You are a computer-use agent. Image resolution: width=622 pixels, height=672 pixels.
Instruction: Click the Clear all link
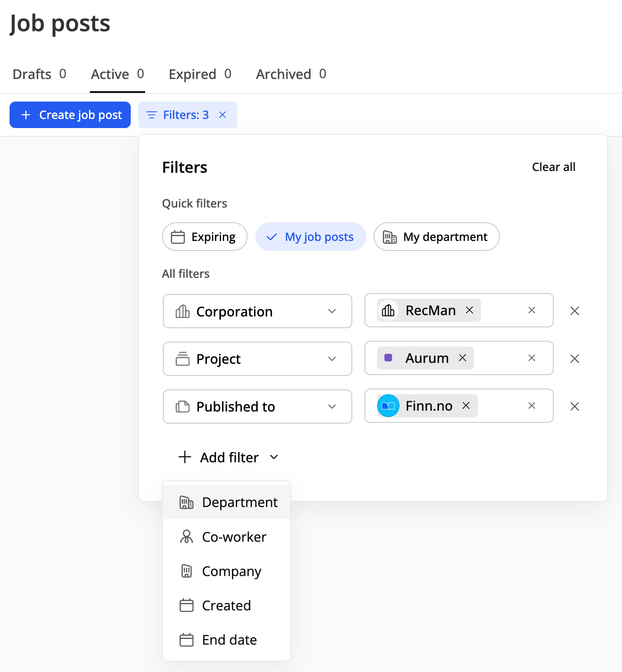pos(553,167)
